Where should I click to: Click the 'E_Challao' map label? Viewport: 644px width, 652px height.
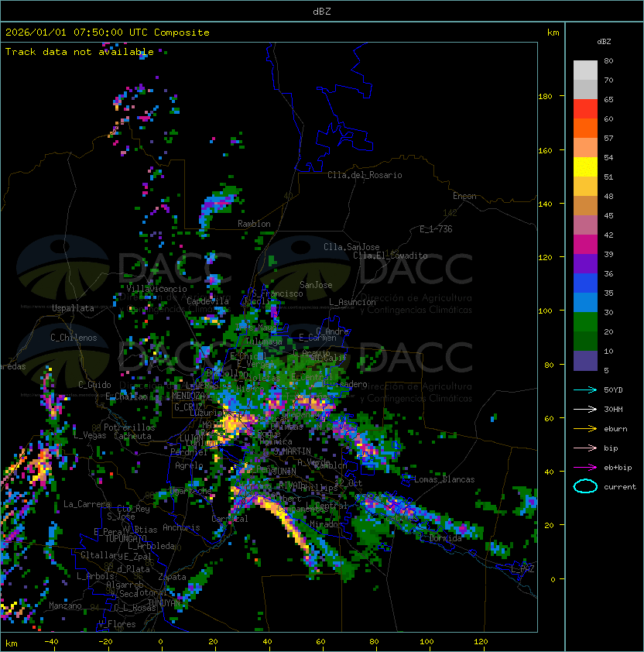click(x=126, y=396)
